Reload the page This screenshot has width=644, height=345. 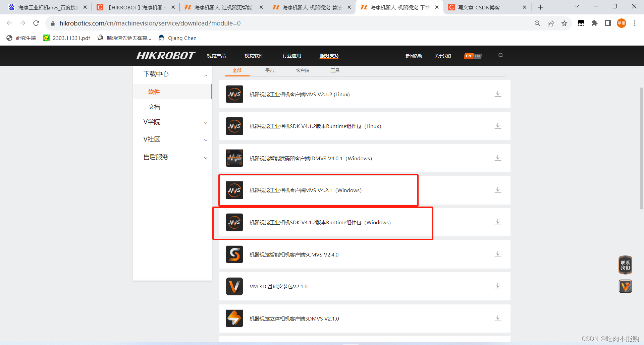pyautogui.click(x=36, y=23)
